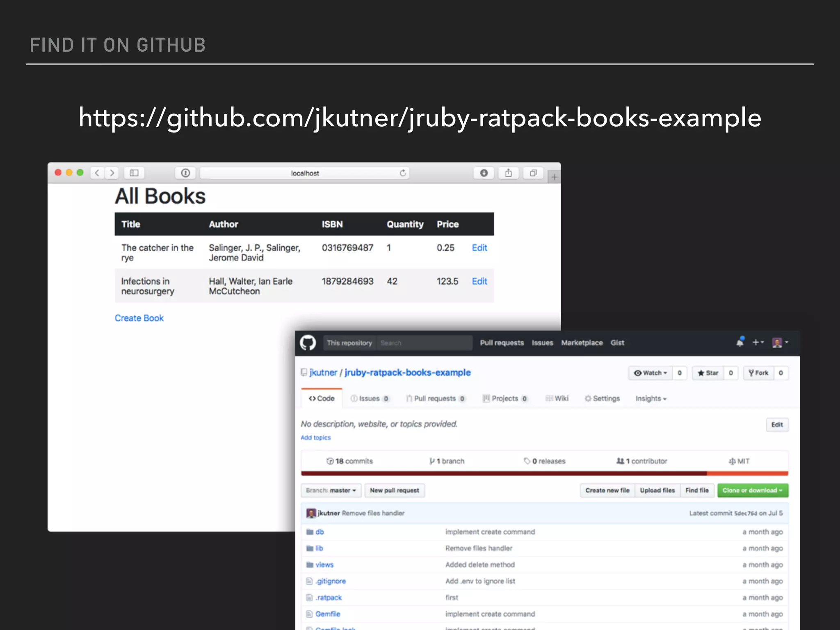Star the repository
The height and width of the screenshot is (630, 840).
(708, 373)
